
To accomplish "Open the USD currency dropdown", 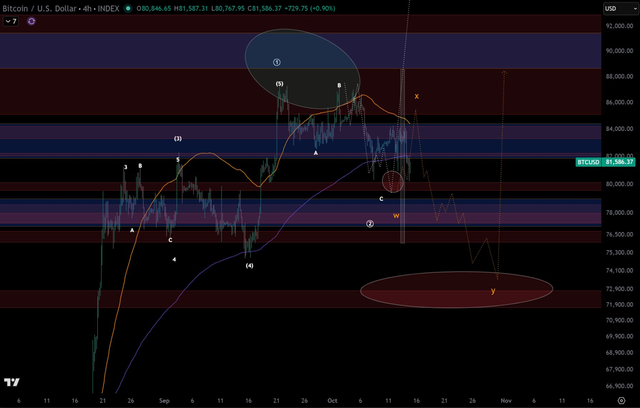I will tap(621, 9).
